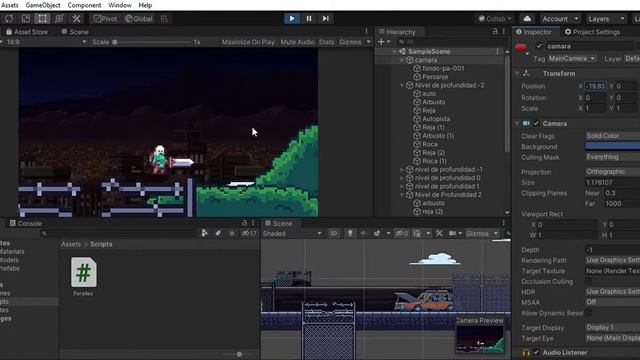Viewport: 640px width, 360px height.
Task: Open the Clear Flags dropdown
Action: pos(612,136)
